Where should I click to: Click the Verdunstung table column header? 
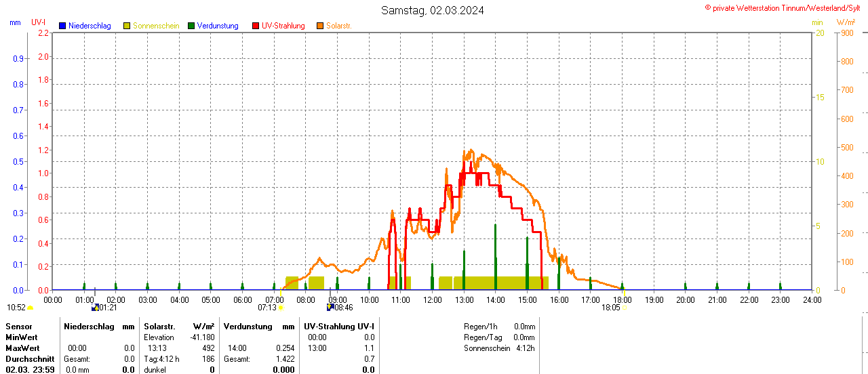coord(248,327)
